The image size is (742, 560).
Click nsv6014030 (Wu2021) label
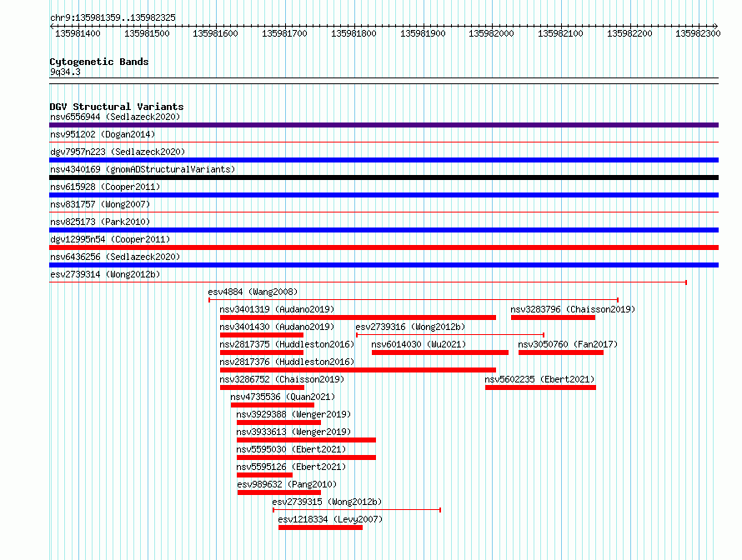point(419,344)
